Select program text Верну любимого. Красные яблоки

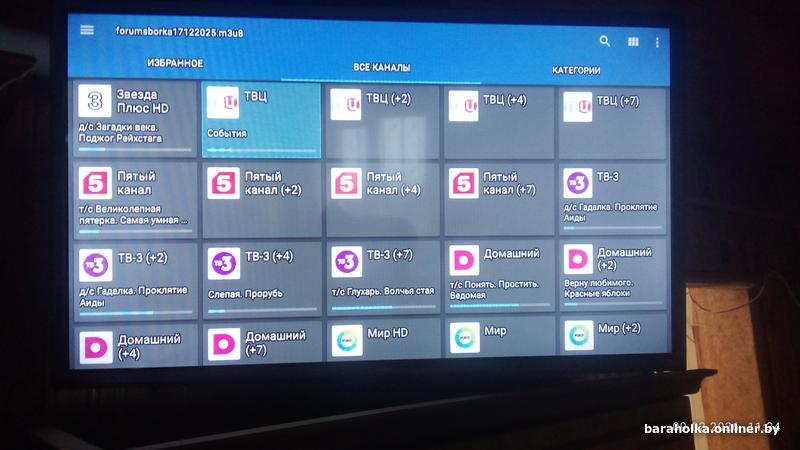(x=598, y=288)
